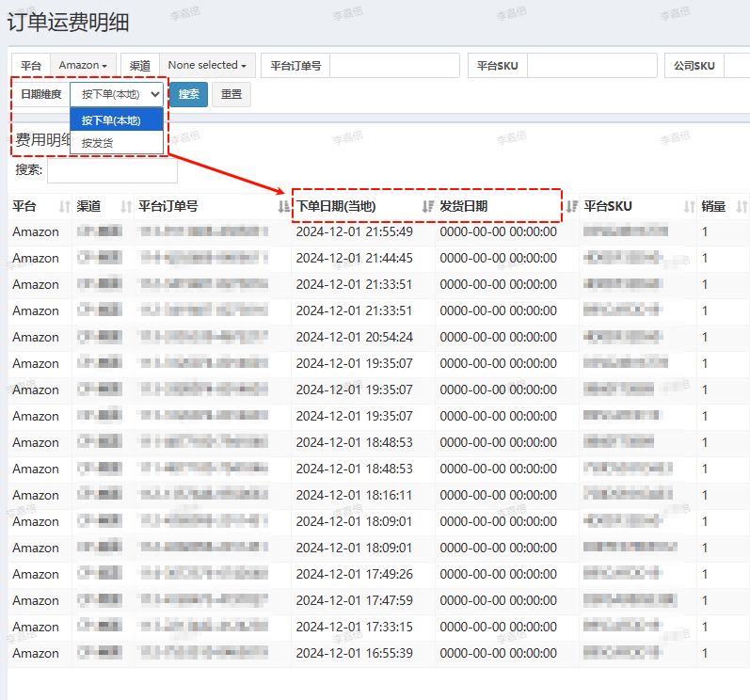Sort by the 渠道 column sort icon
Image resolution: width=750 pixels, height=700 pixels.
(x=126, y=207)
